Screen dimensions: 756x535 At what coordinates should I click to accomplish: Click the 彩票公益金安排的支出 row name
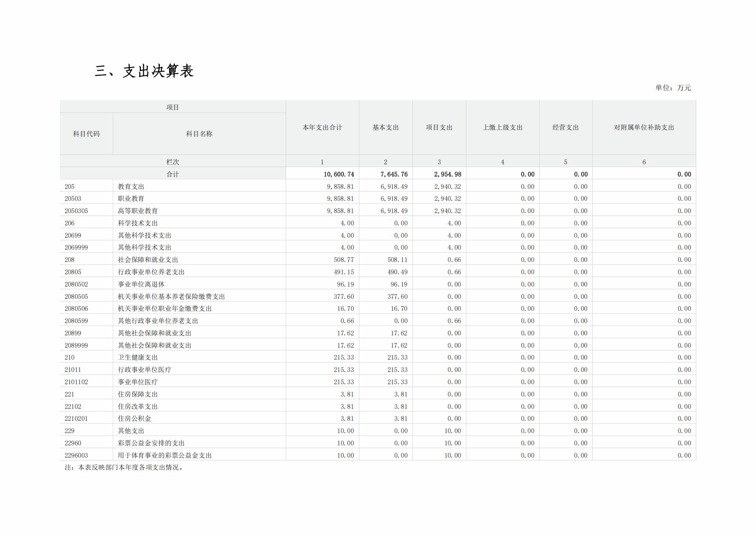[x=151, y=443]
